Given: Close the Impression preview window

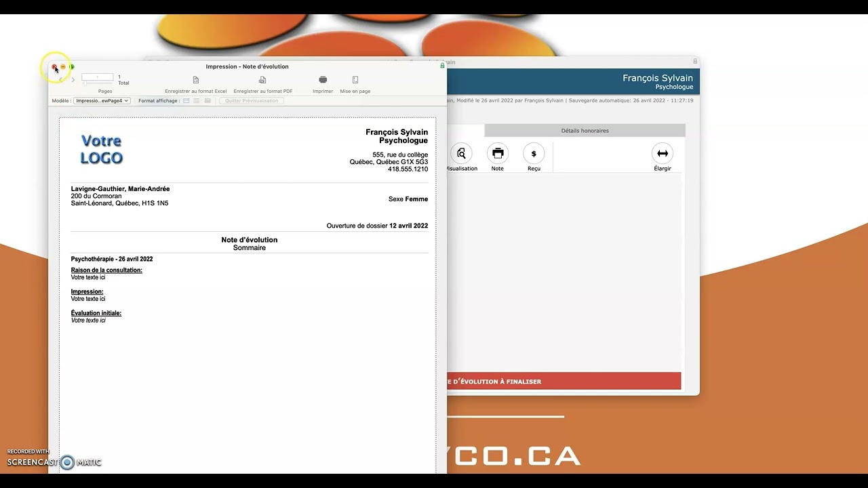Looking at the screenshot, I should 54,67.
